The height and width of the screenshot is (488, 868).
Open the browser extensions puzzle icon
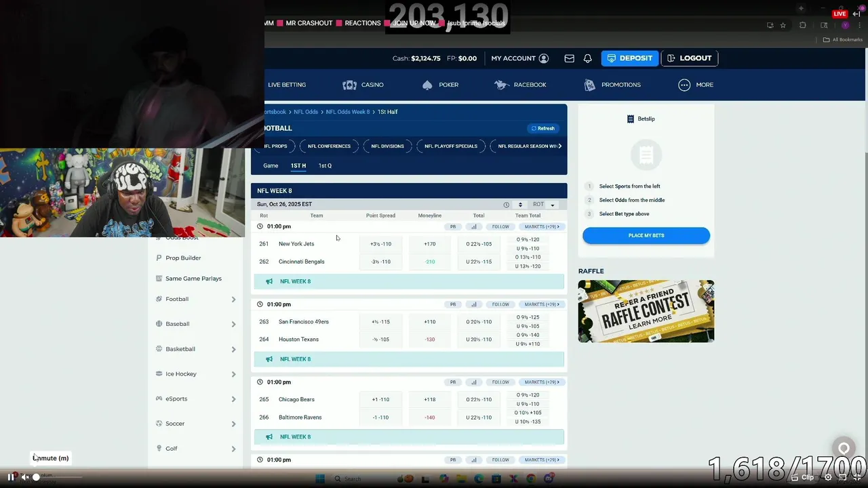[803, 25]
